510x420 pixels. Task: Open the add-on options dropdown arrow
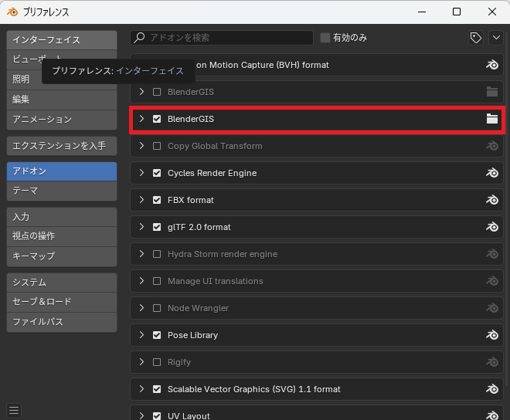click(x=496, y=38)
